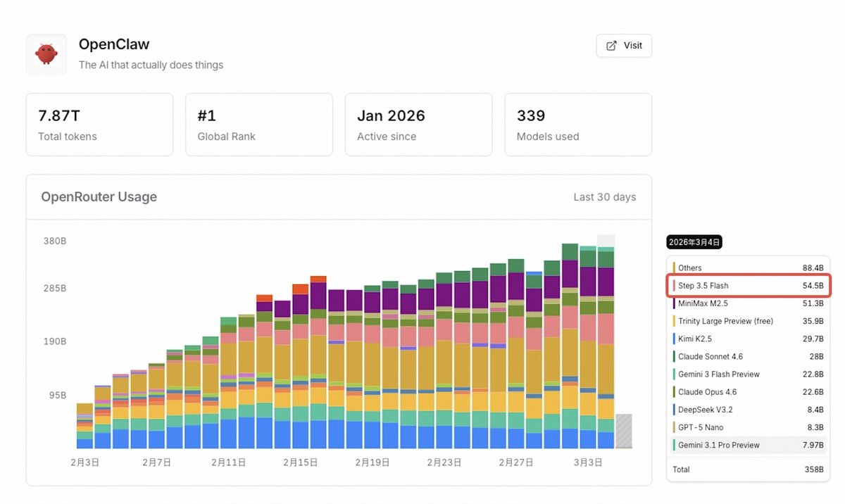845x504 pixels.
Task: Click the Visit button
Action: 624,46
